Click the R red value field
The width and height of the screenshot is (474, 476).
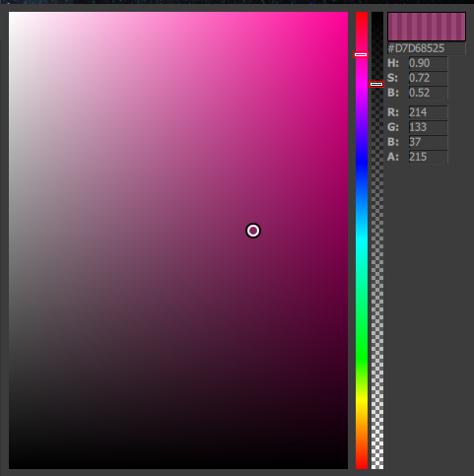[428, 112]
